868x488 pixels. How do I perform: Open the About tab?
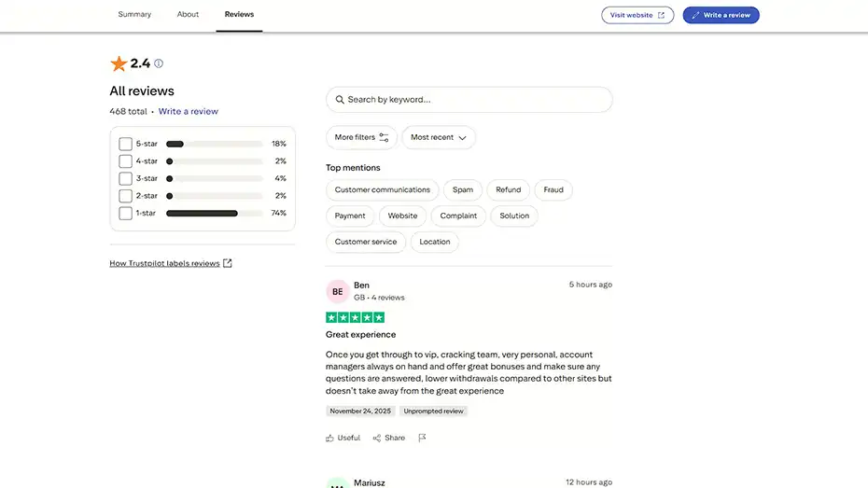click(x=188, y=15)
